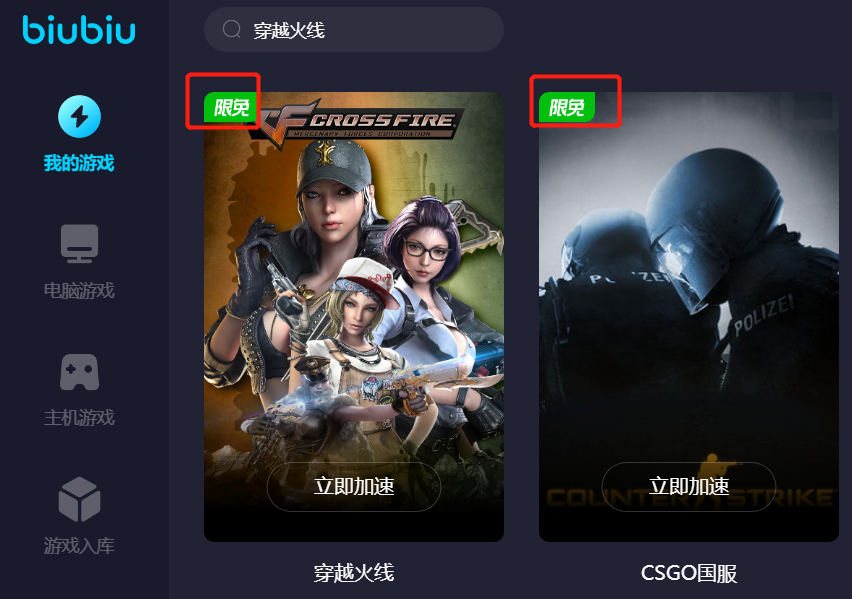The height and width of the screenshot is (599, 852).
Task: Click the biubiu logo
Action: click(x=79, y=30)
